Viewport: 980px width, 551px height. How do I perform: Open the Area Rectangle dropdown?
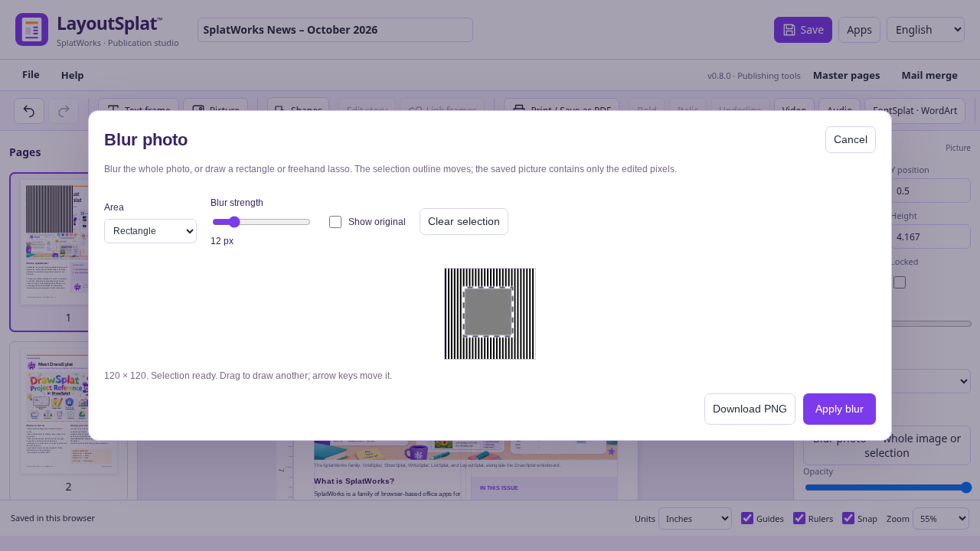point(150,231)
